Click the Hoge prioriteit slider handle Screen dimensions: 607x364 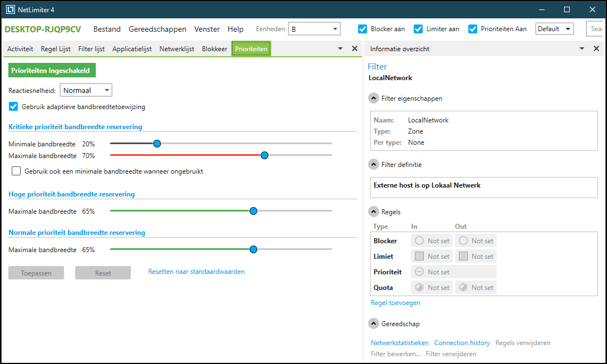[253, 211]
